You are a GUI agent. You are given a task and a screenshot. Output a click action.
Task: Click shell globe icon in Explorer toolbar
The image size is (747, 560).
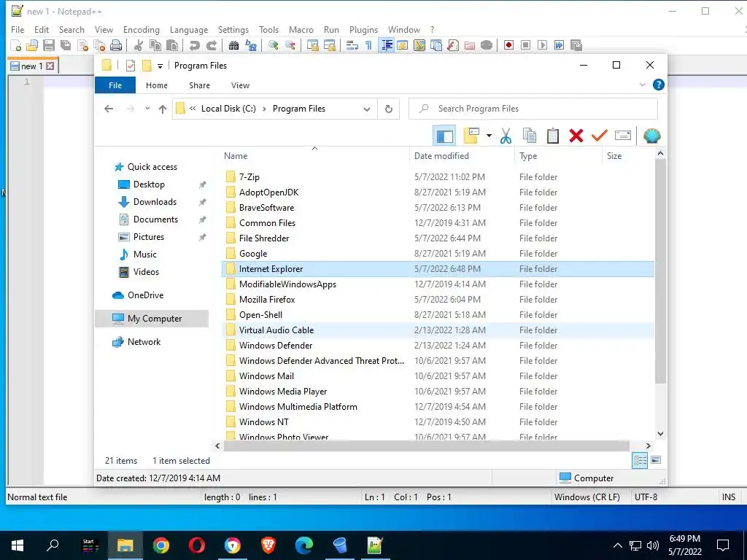651,136
